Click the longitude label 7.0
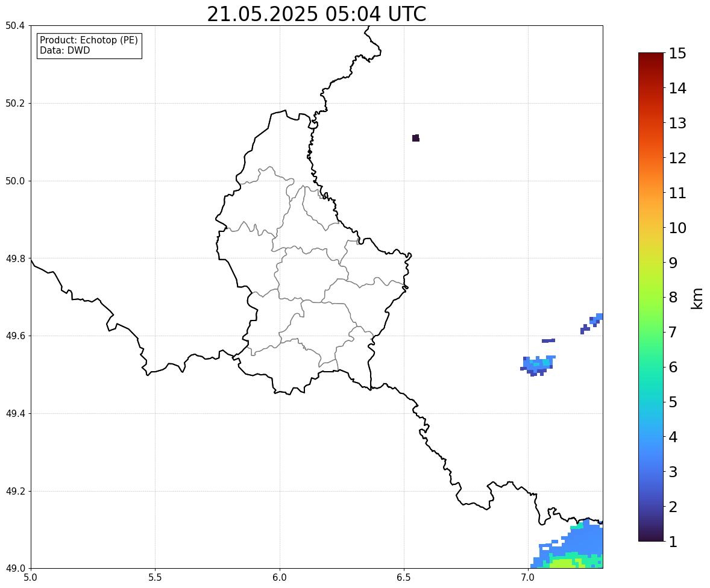Viewport: 710px width, 588px height. 528,578
